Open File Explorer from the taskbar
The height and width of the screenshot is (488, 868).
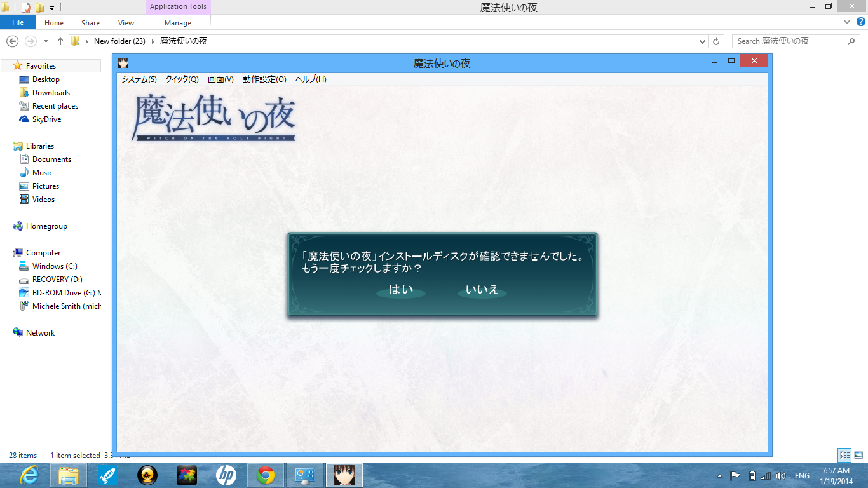[68, 475]
